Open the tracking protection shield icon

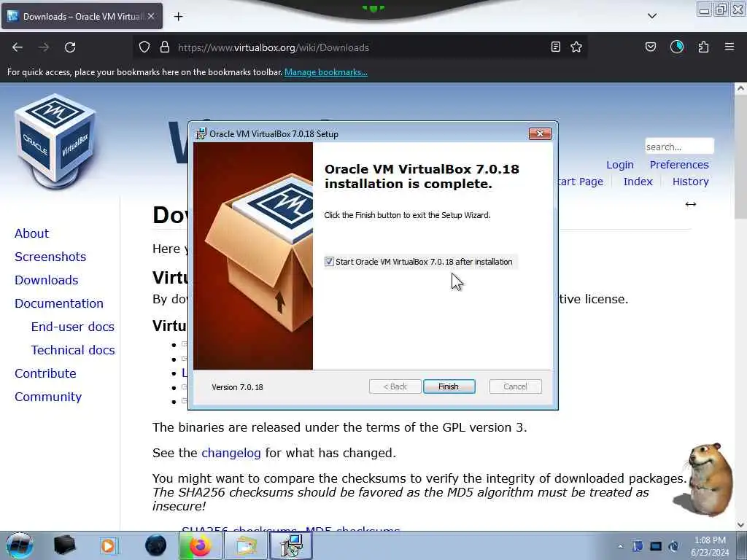coord(144,47)
